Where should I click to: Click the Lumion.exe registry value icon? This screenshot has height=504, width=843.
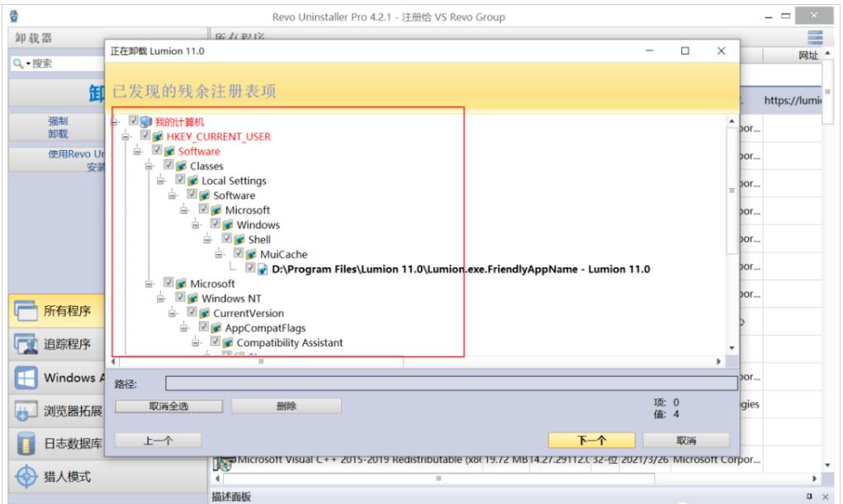click(x=263, y=269)
